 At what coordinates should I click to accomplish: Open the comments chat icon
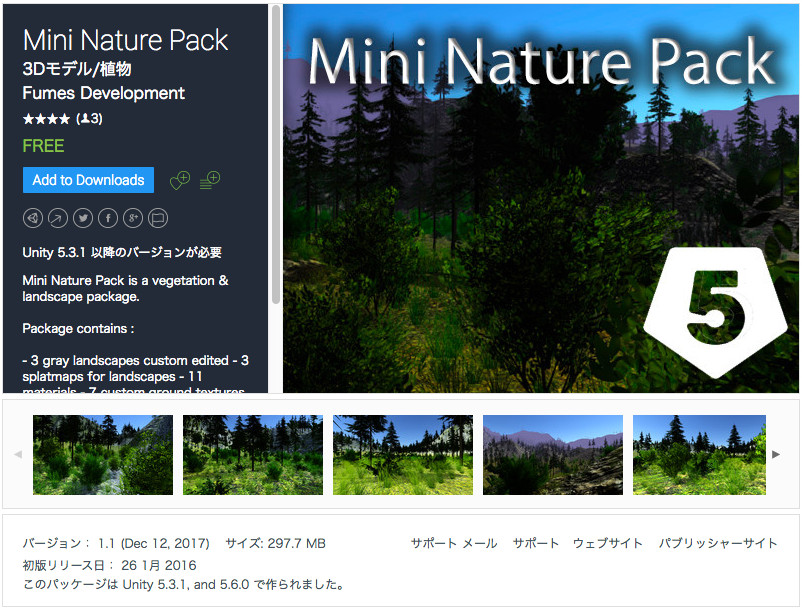(158, 218)
